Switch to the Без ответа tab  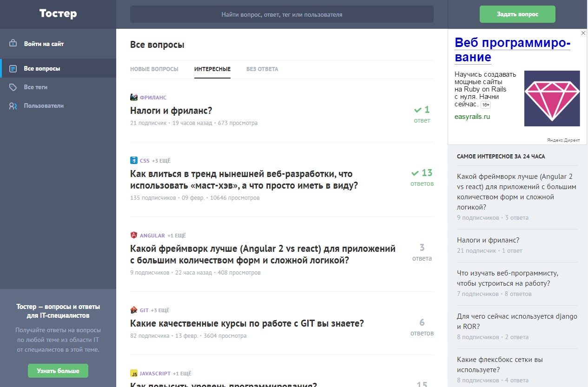point(262,69)
